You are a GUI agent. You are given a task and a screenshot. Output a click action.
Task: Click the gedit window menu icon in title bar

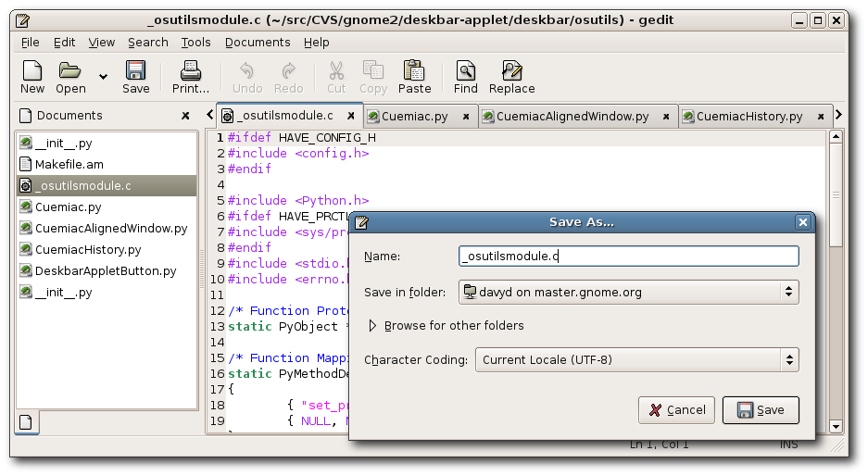pyautogui.click(x=23, y=20)
